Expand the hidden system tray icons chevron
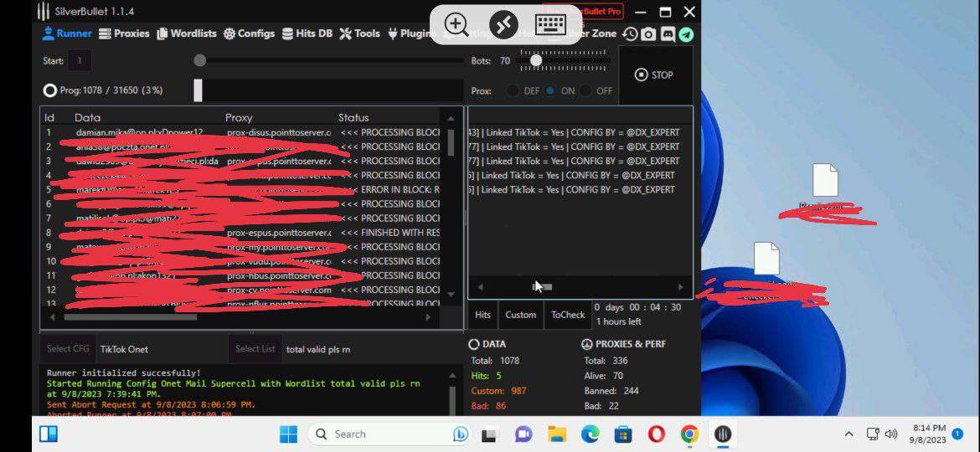The height and width of the screenshot is (452, 980). (x=848, y=434)
